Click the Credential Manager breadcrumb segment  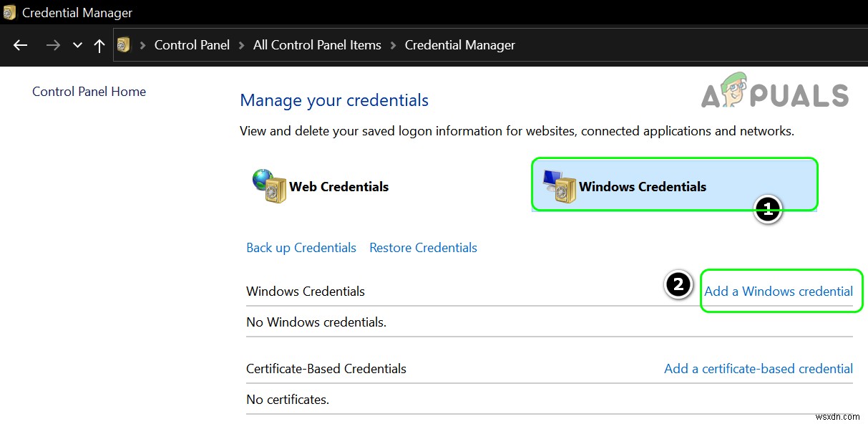459,45
